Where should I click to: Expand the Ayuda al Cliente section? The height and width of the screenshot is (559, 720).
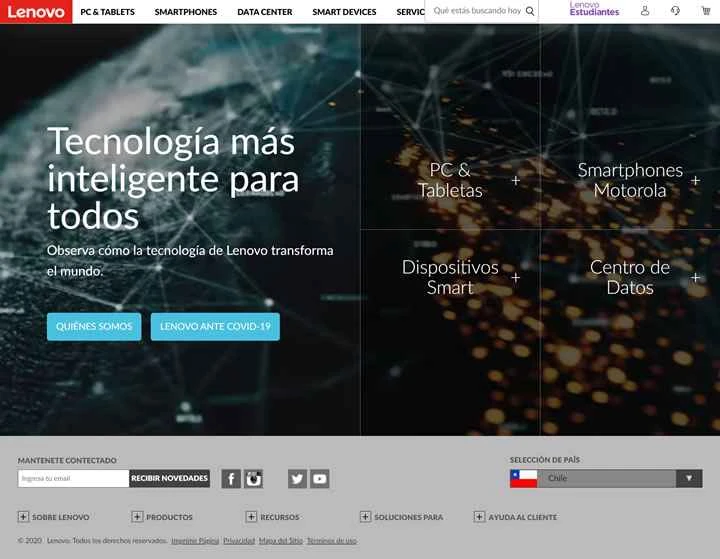(x=516, y=517)
